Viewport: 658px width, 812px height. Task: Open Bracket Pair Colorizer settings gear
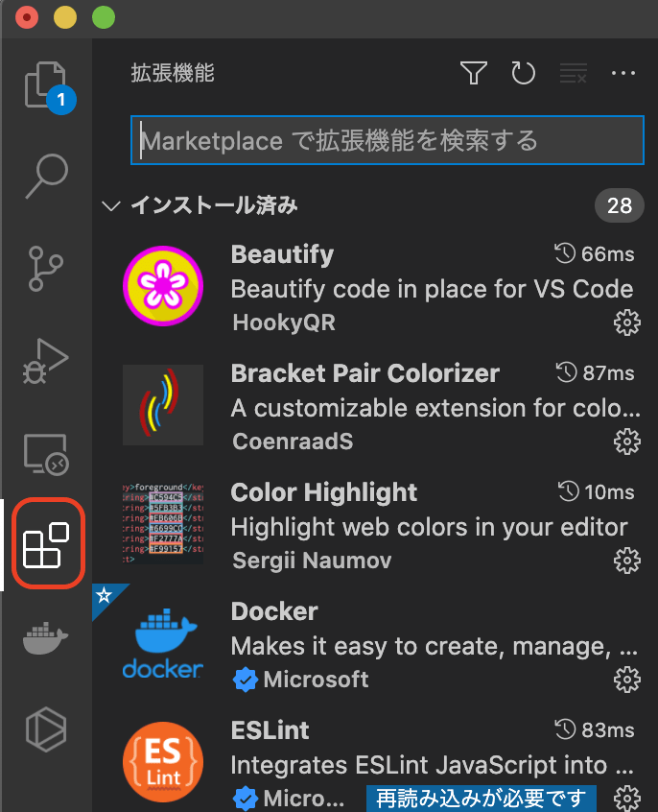point(627,442)
